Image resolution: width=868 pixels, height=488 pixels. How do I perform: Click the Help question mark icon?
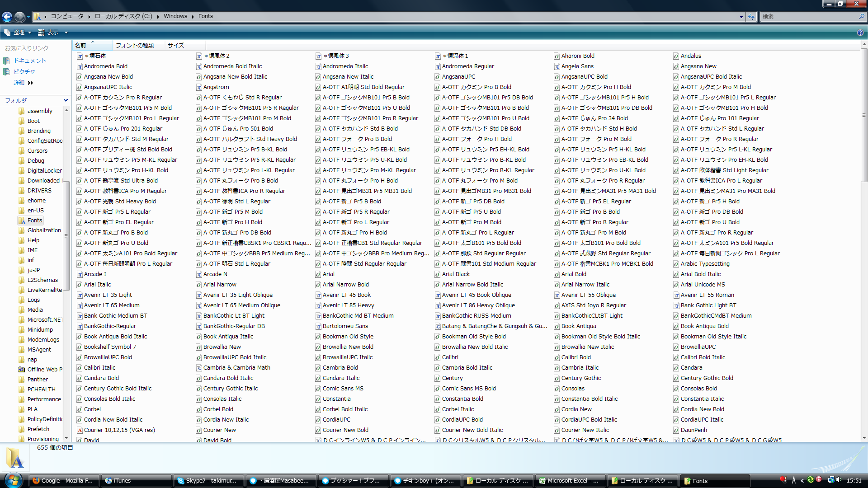(x=860, y=33)
